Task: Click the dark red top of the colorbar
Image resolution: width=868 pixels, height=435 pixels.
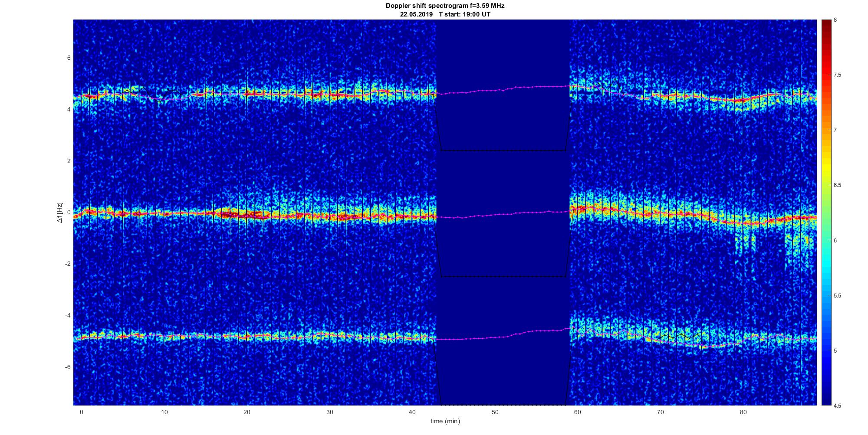Action: click(x=826, y=24)
